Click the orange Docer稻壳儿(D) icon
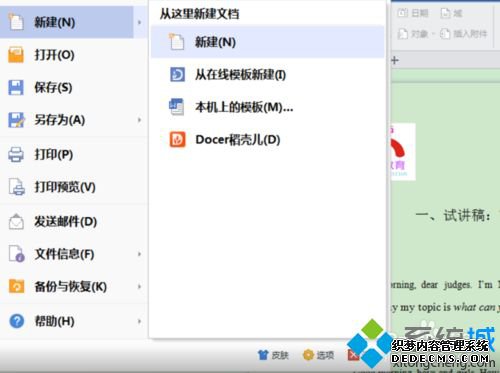Image resolution: width=500 pixels, height=373 pixels. 177,139
